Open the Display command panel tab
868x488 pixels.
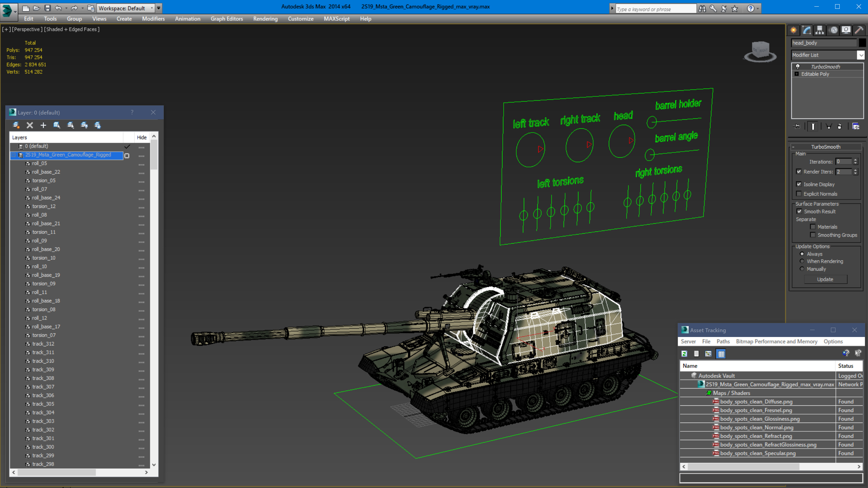tap(846, 30)
